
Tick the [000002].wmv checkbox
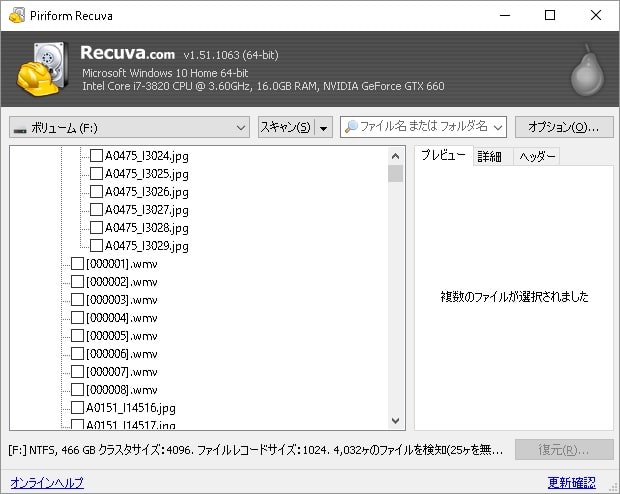[x=77, y=281]
